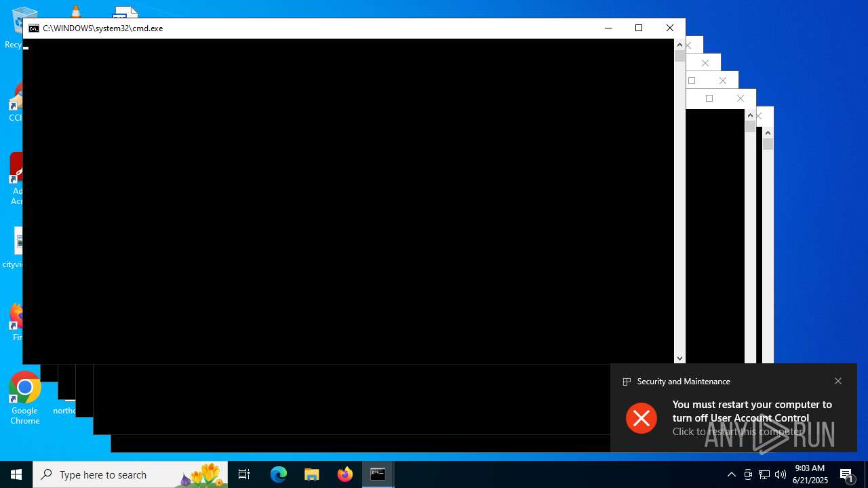The width and height of the screenshot is (868, 488).
Task: Dismiss the Security and Maintenance notification
Action: (x=838, y=381)
